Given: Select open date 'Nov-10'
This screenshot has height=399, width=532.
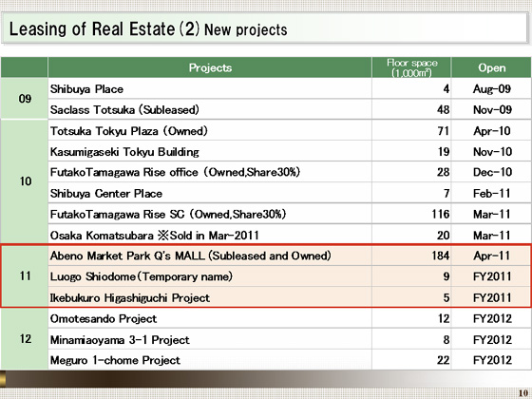Looking at the screenshot, I should pos(492,152).
